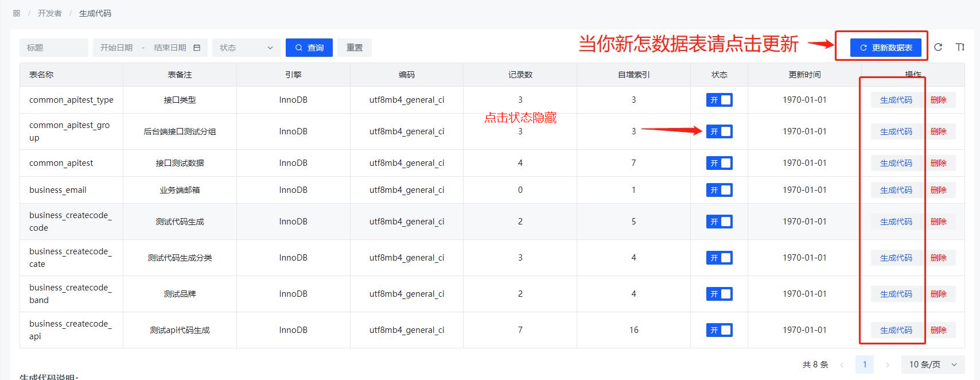
Task: Click the 业务端邮箱 remark cell
Action: click(180, 190)
